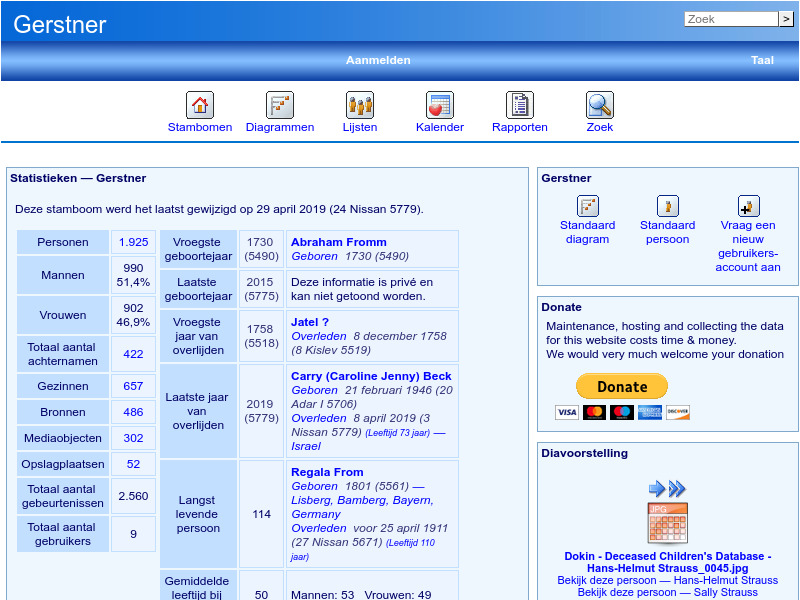This screenshot has width=800, height=600.
Task: Click inside the Zoek search field
Action: tap(730, 19)
